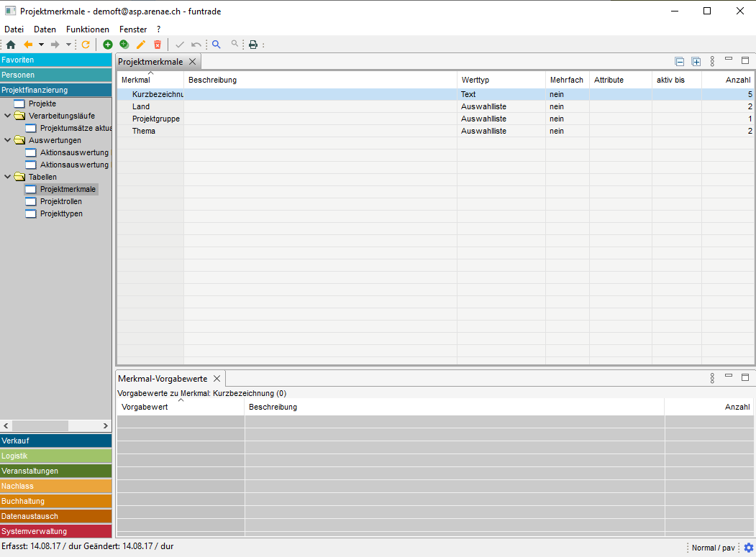756x557 pixels.
Task: Refresh data with the orange reload icon
Action: [86, 45]
